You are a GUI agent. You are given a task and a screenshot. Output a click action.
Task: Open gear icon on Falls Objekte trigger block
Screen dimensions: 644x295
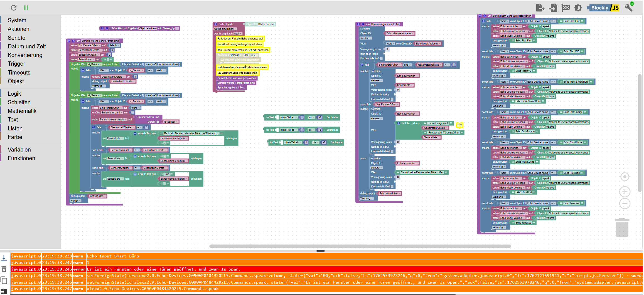(216, 24)
